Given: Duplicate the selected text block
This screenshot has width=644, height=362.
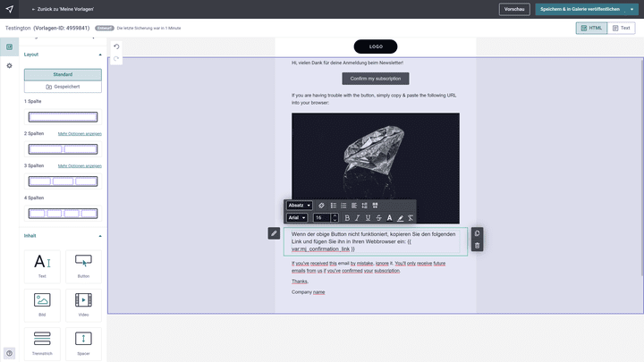Looking at the screenshot, I should 477,233.
